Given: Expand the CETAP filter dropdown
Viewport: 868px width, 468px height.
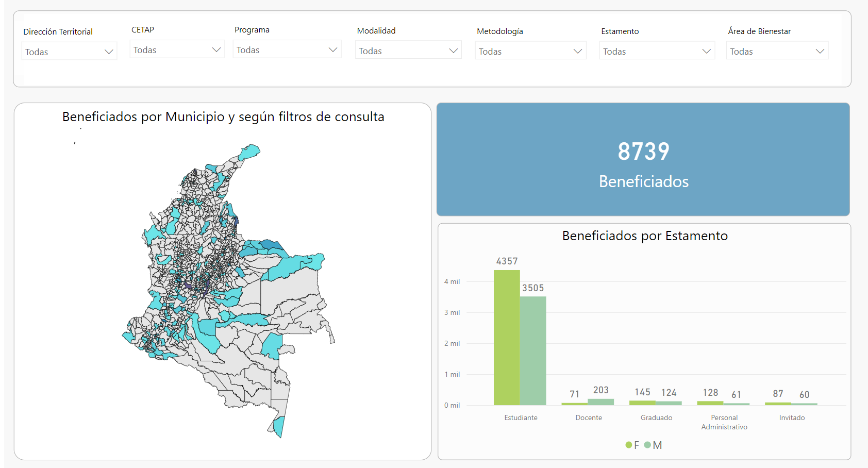Looking at the screenshot, I should click(177, 50).
